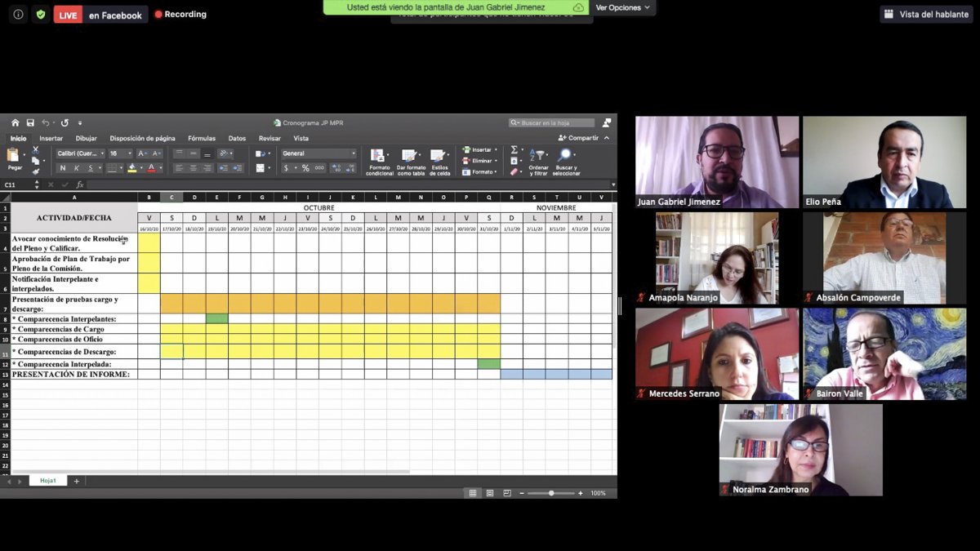Open the General number format dropdown
Image resolution: width=980 pixels, height=551 pixels.
353,153
